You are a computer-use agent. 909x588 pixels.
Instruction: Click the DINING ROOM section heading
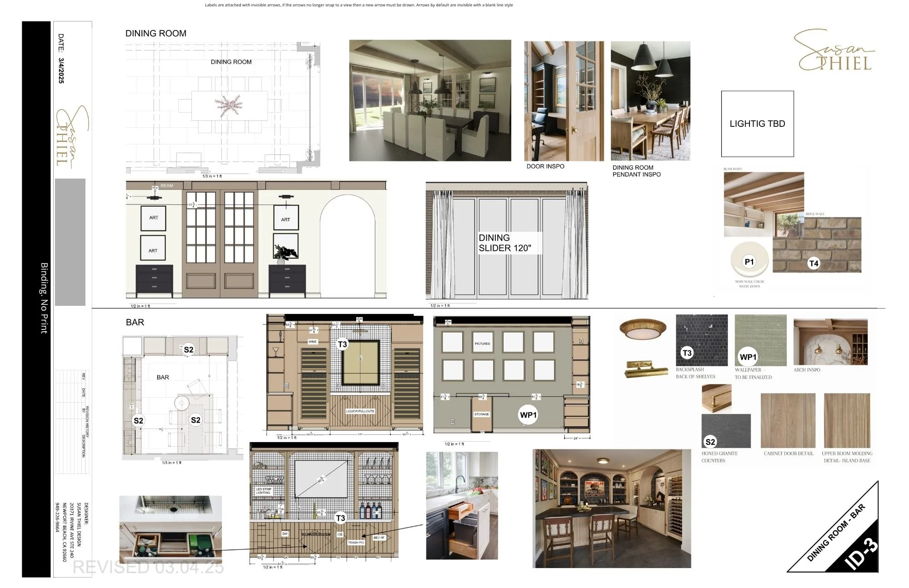pos(156,33)
